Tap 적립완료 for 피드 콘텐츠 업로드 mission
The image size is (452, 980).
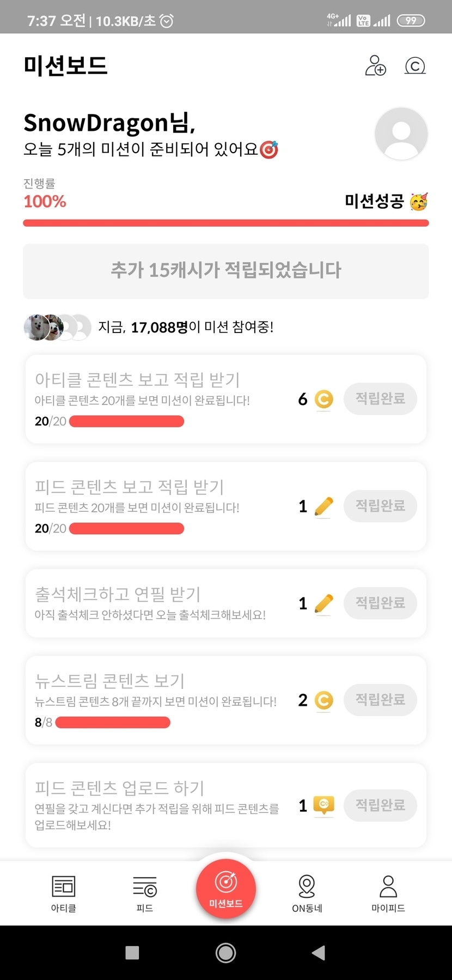(380, 805)
